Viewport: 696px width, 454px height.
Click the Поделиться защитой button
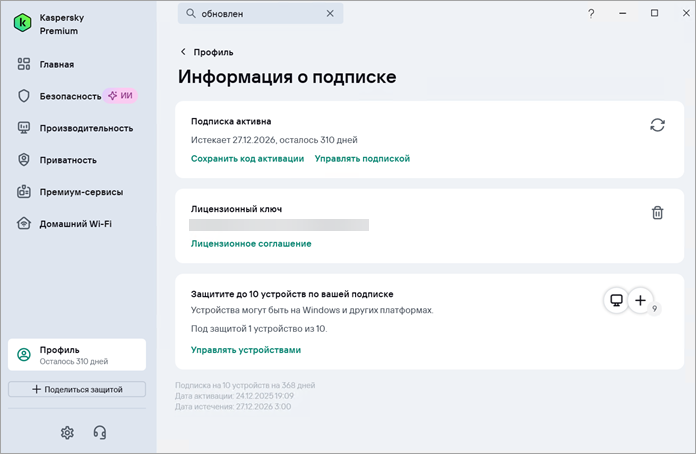(77, 389)
